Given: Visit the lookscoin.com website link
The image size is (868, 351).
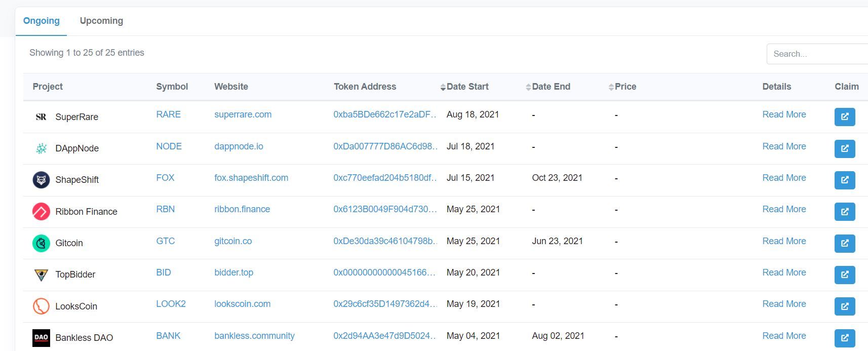Looking at the screenshot, I should [242, 304].
